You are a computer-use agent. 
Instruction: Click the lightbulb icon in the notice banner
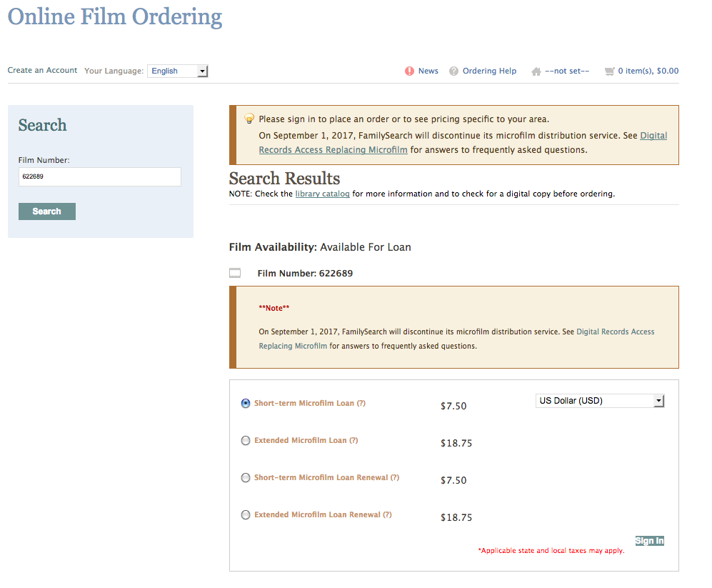tap(249, 119)
